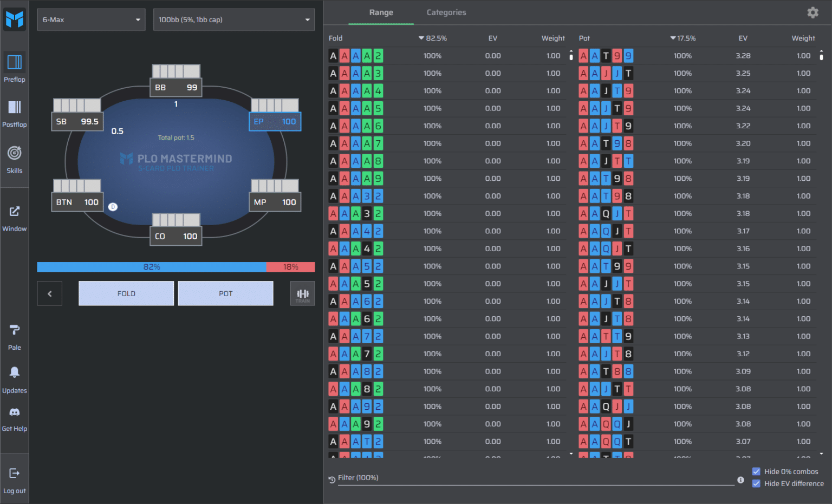Viewport: 832px width, 504px height.
Task: Click the Train dumbbell button
Action: coord(302,294)
